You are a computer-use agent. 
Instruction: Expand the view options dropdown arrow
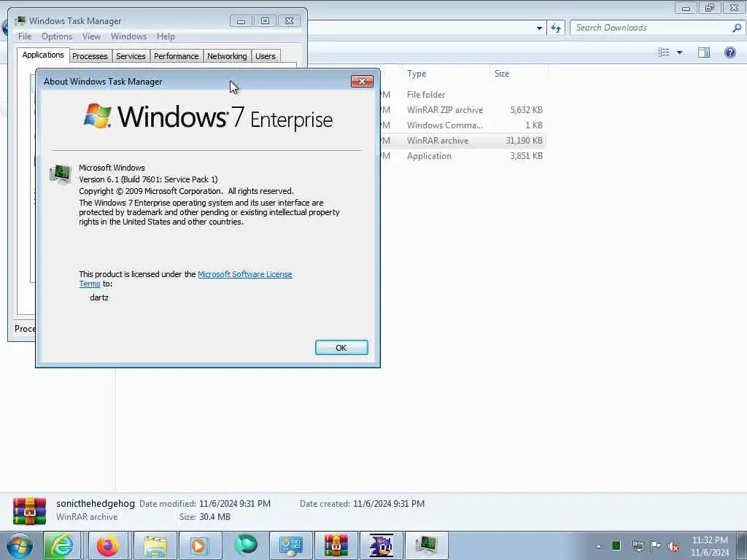[679, 52]
